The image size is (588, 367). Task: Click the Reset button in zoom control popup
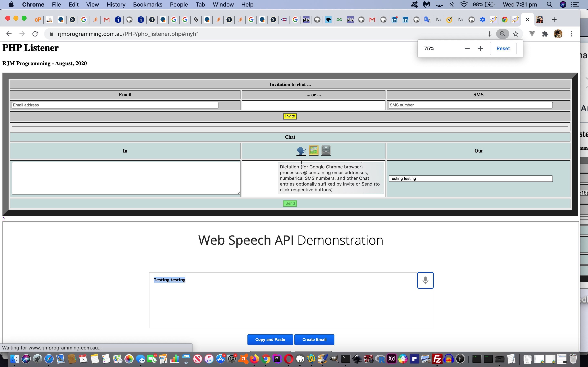(x=503, y=48)
